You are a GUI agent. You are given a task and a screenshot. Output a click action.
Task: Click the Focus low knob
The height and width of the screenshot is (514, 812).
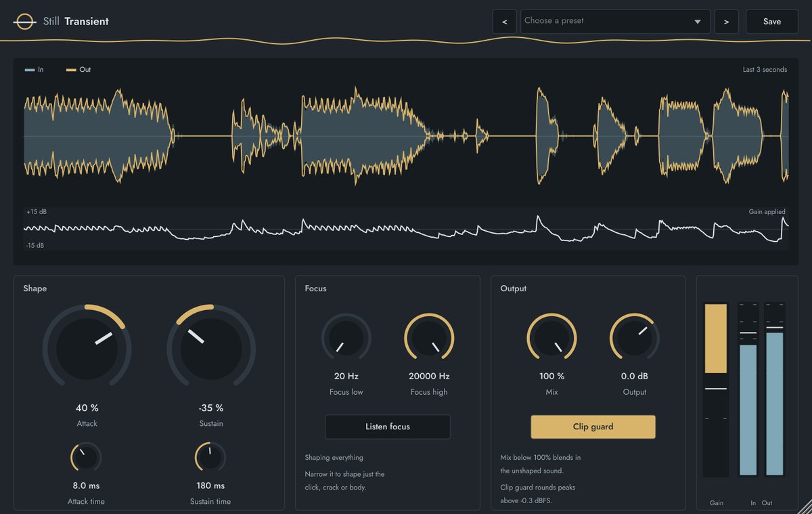point(346,338)
